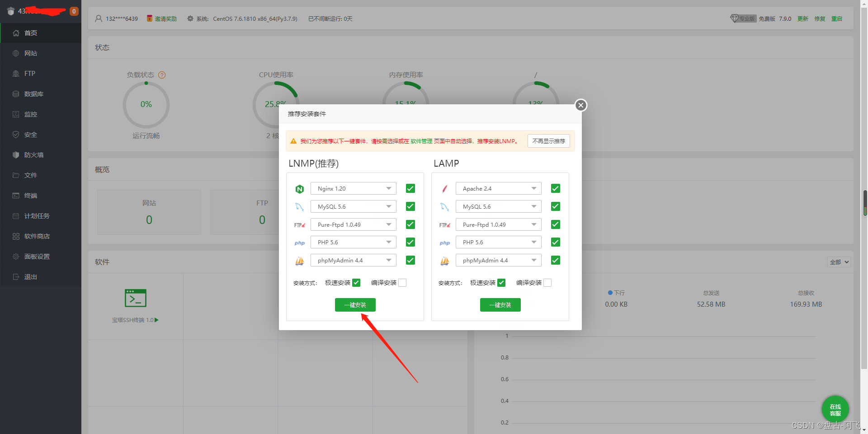Click the 专业版 diamond icon
The image size is (868, 434).
[x=734, y=19]
